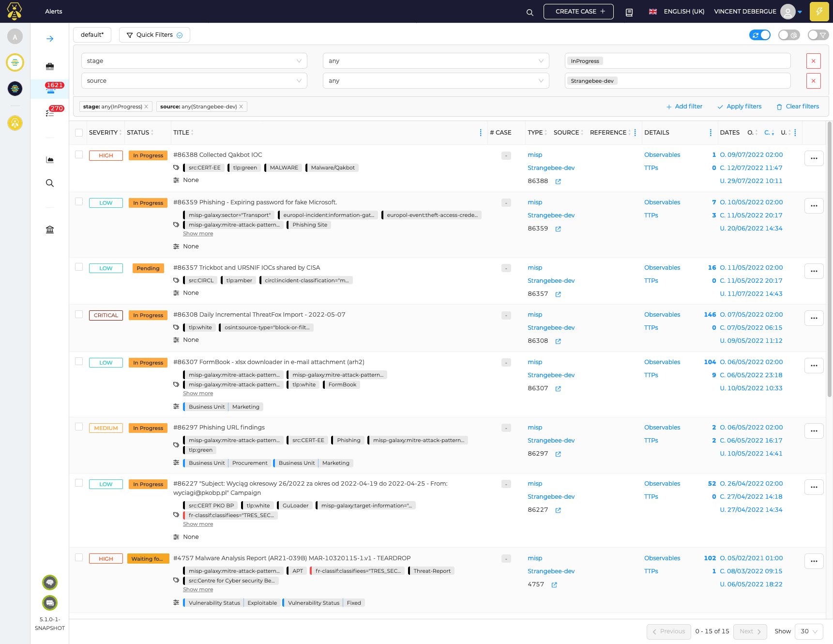Viewport: 833px width, 644px height.
Task: Open Cases briefcase icon in sidebar
Action: coord(50,66)
